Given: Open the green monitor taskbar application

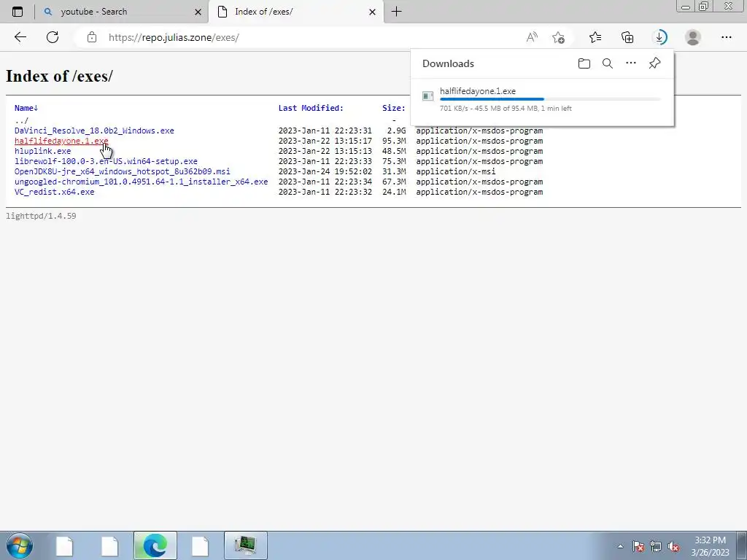Looking at the screenshot, I should (246, 545).
